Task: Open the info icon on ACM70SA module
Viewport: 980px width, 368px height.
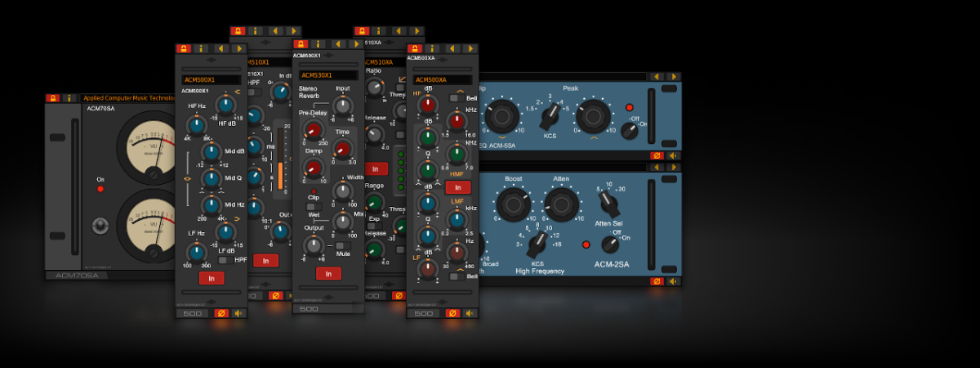Action: pos(69,98)
